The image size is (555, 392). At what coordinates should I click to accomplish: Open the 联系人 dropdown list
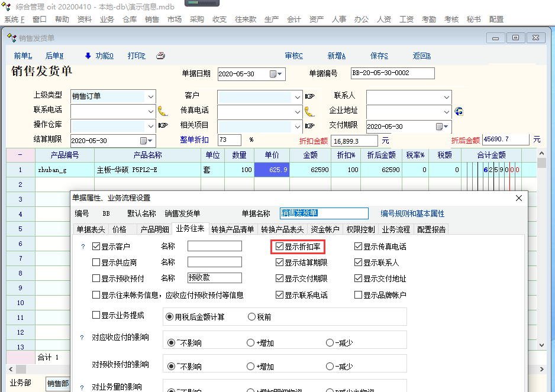[x=447, y=96]
